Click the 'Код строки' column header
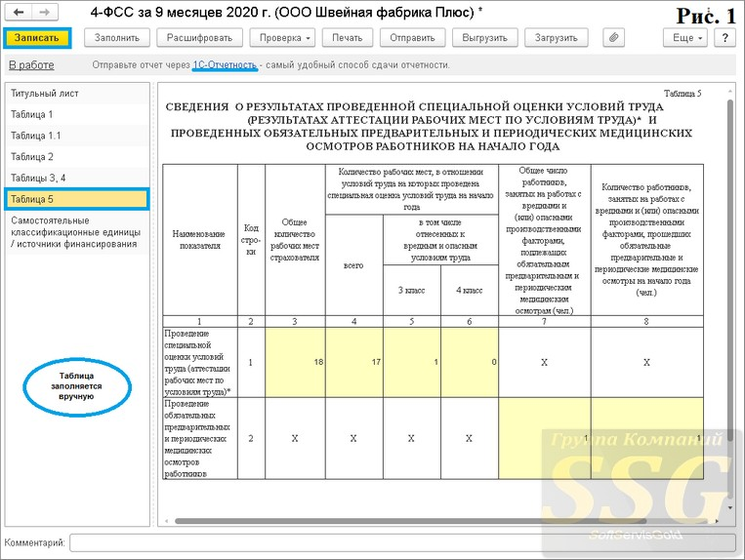 pos(251,240)
